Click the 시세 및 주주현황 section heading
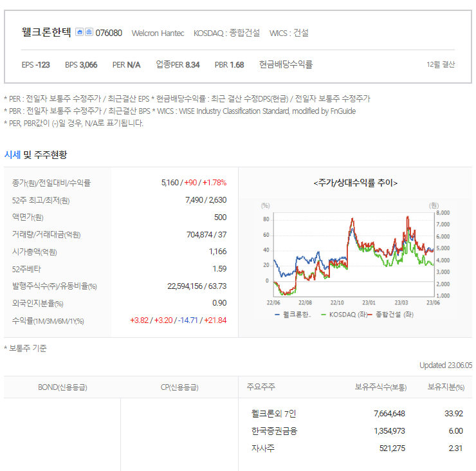 pyautogui.click(x=35, y=154)
